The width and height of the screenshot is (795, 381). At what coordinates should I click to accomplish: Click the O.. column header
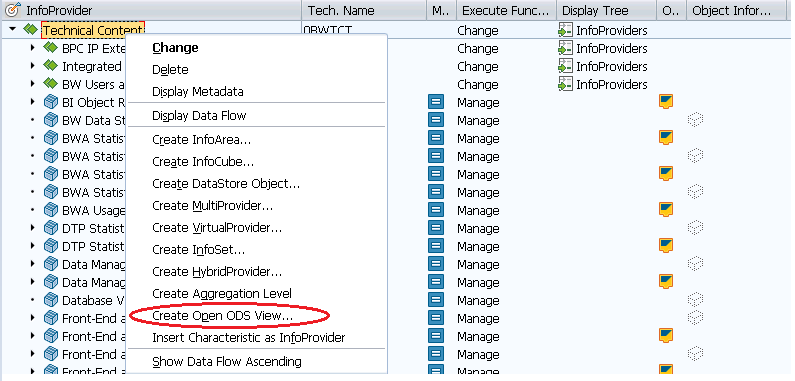[x=671, y=10]
